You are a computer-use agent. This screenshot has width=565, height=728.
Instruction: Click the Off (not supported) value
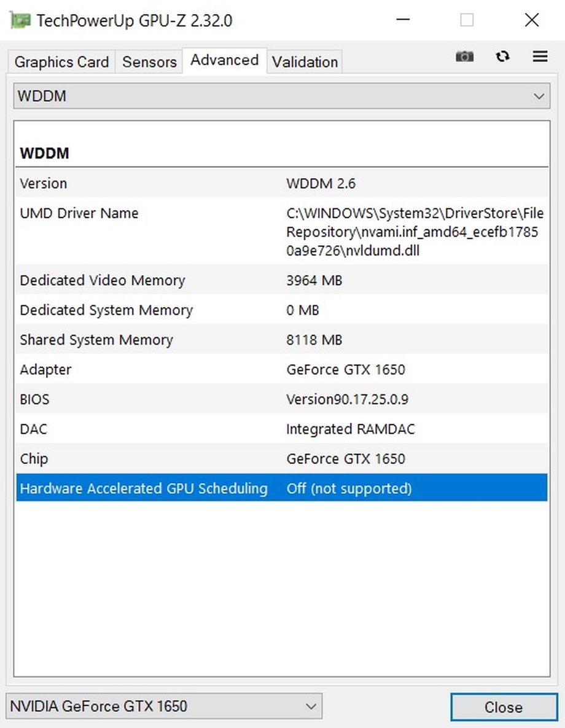point(349,488)
